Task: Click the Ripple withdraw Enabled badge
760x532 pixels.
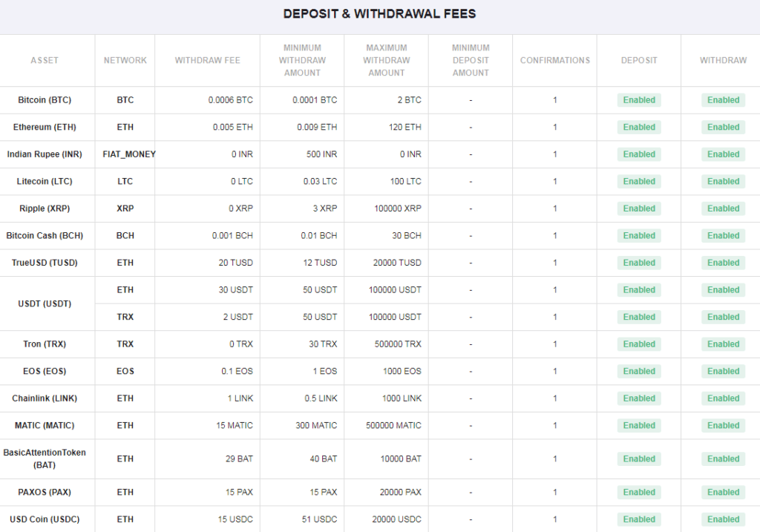Action: click(723, 208)
